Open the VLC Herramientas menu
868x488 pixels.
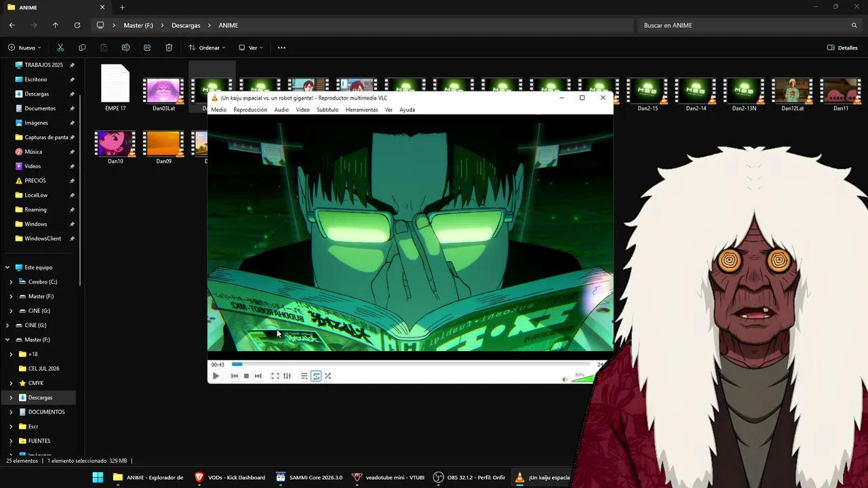tap(361, 110)
